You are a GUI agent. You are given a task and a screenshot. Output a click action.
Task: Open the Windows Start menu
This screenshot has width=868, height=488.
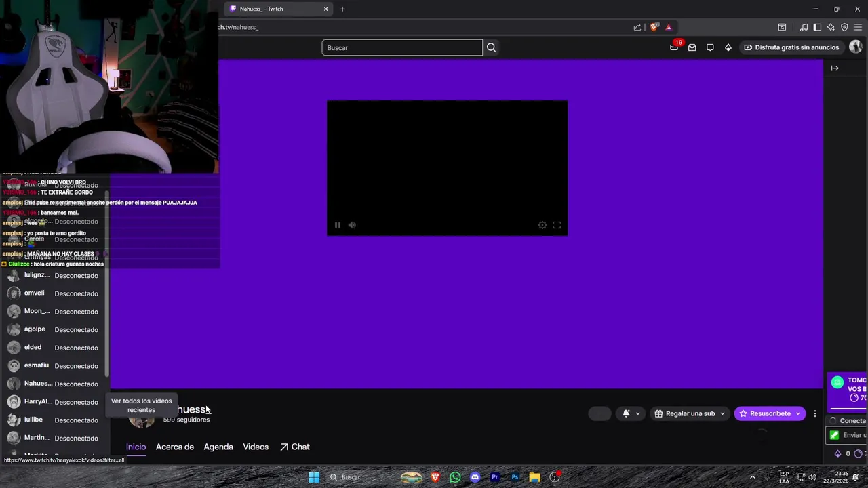point(314,477)
